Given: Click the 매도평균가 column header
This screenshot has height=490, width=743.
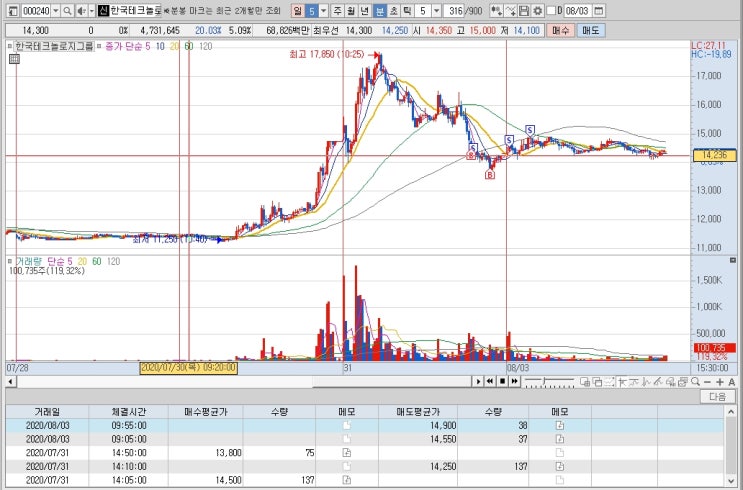Looking at the screenshot, I should coord(418,412).
